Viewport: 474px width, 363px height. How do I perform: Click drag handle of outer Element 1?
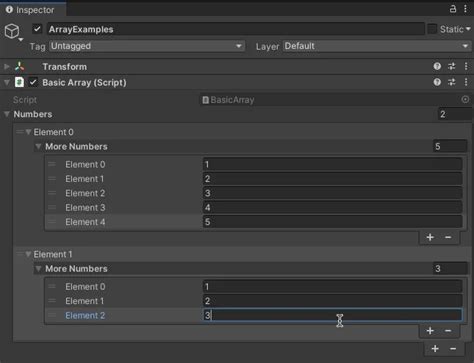pos(20,254)
